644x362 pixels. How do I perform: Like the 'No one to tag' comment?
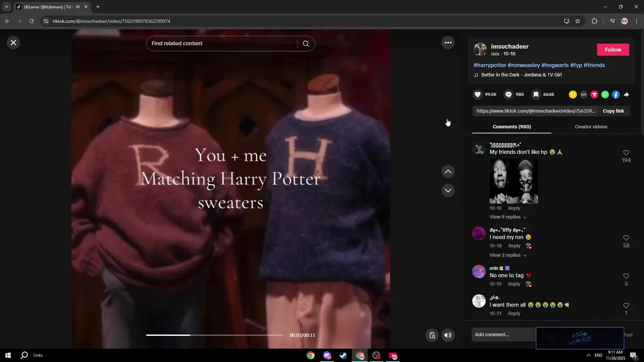click(x=626, y=277)
